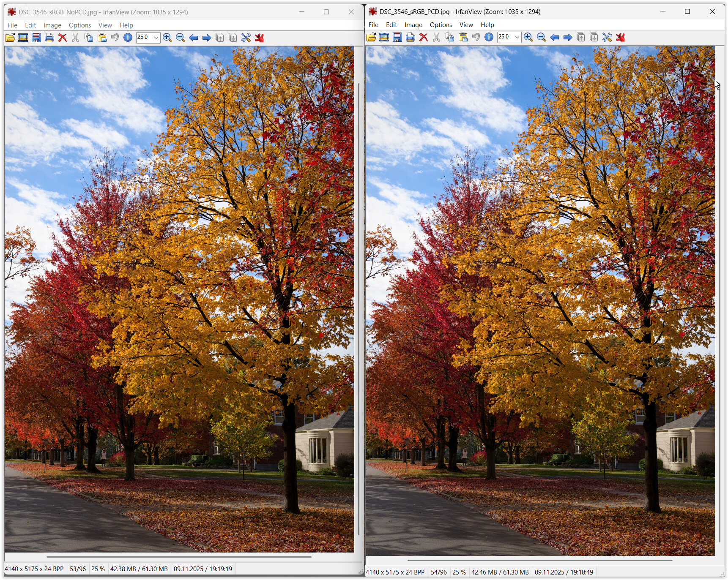This screenshot has width=728, height=580.
Task: Click Print icon in the NoPCD window
Action: tap(49, 38)
